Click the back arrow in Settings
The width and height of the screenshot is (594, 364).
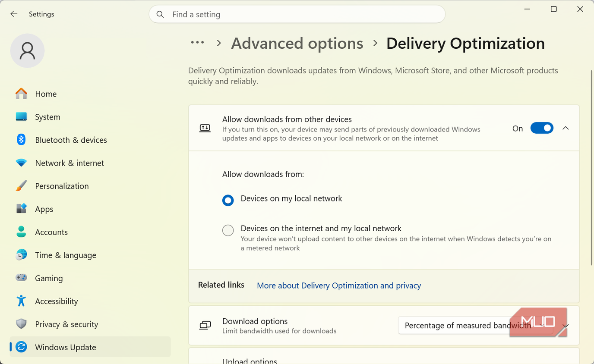[x=14, y=14]
